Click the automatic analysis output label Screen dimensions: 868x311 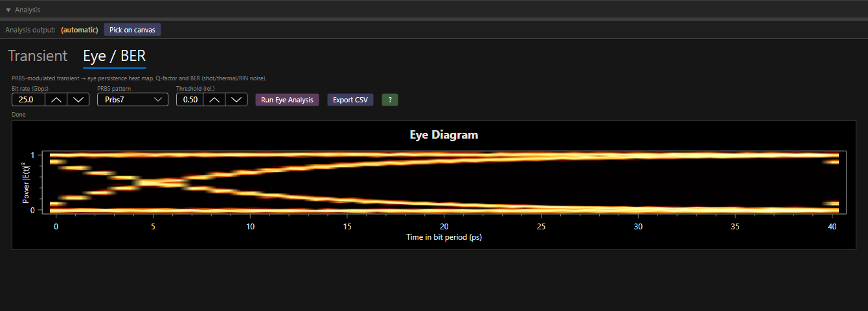[80, 30]
